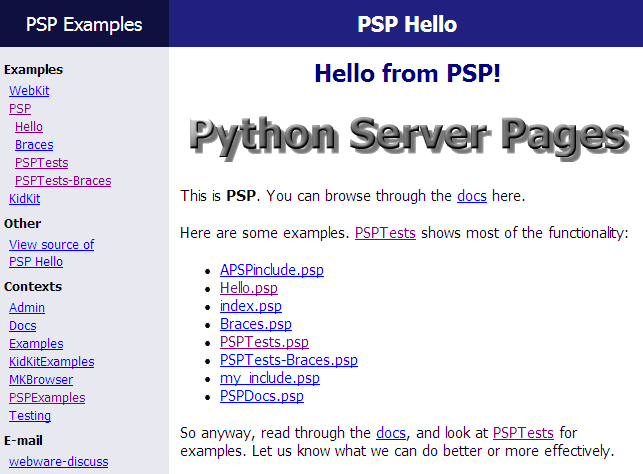Open the Admin context link
Viewport: 643px width, 474px height.
tap(27, 307)
